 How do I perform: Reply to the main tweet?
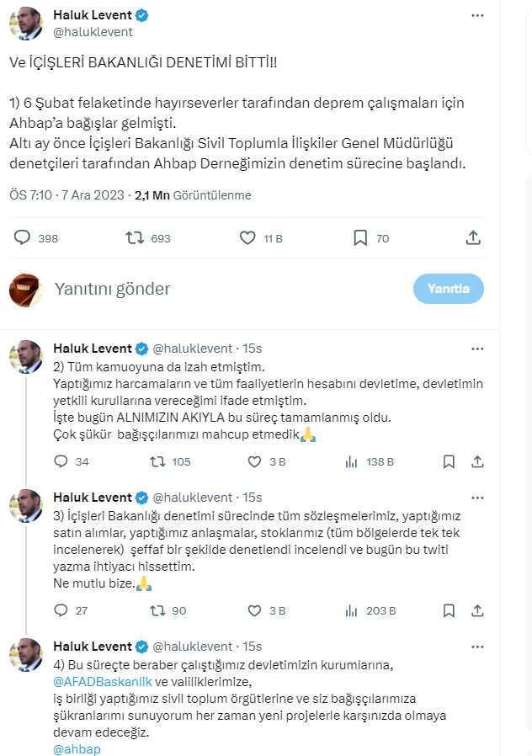pos(24,237)
